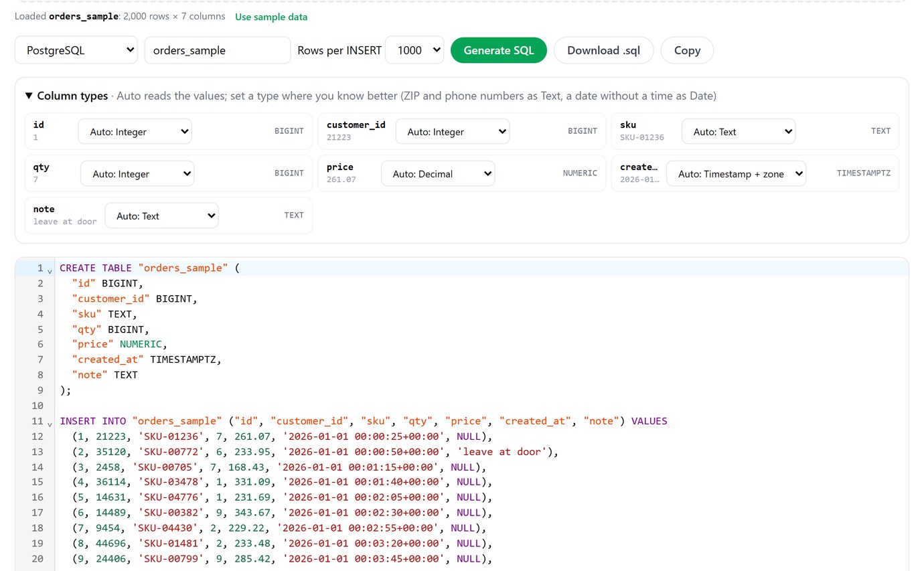
Task: Open the type dropdown for sku column
Action: pyautogui.click(x=739, y=132)
